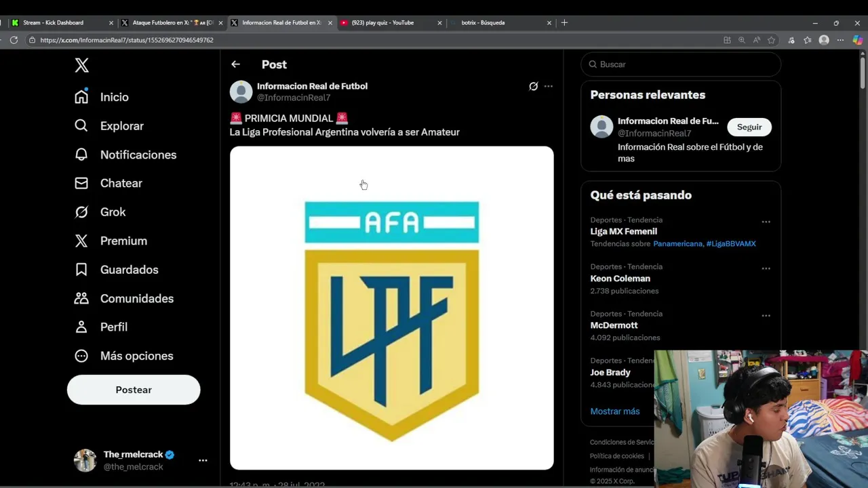Switch to play quiz - YouTube tab
This screenshot has width=868, height=488.
[391, 22]
